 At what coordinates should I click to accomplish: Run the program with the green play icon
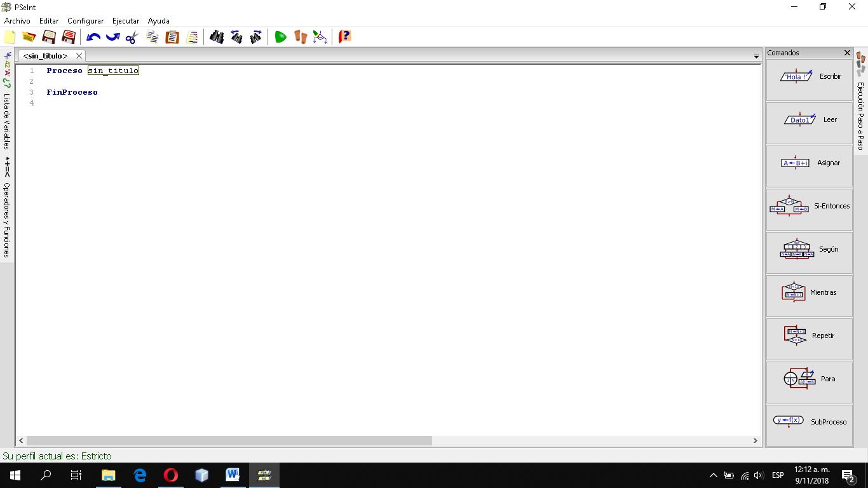pos(280,37)
